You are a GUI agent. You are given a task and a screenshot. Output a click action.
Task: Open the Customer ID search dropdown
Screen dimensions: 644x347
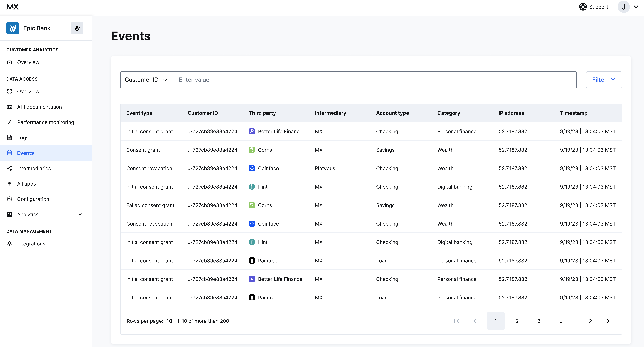pyautogui.click(x=146, y=80)
